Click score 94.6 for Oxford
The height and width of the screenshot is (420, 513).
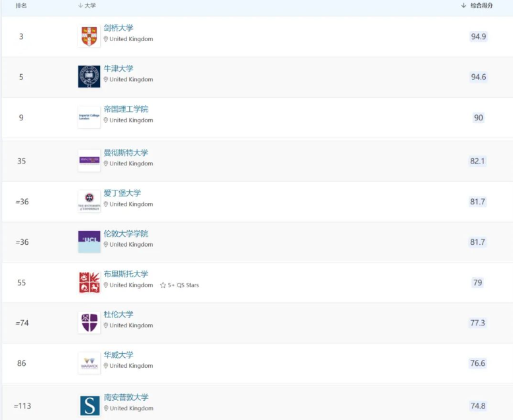coord(479,77)
